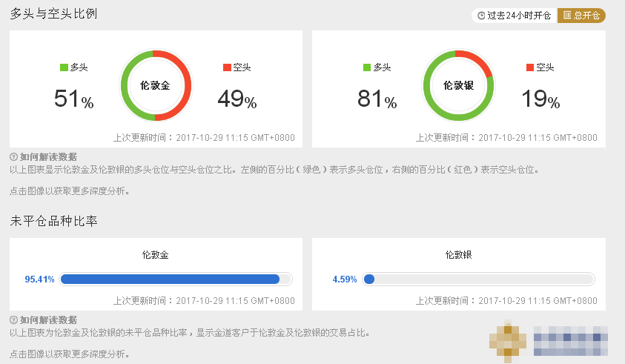Viewport: 625px width, 364px height.
Task: Click green 多头 legend square for 伦敦银
Action: [x=367, y=67]
